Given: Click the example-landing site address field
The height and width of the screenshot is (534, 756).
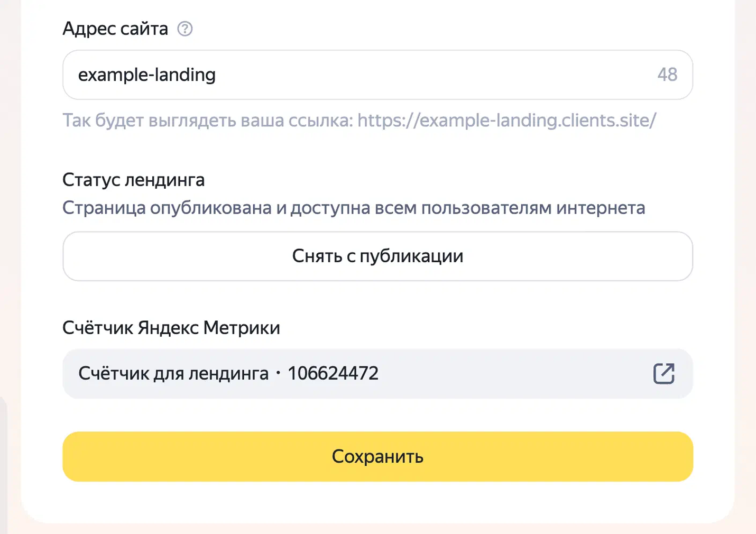Looking at the screenshot, I should tap(377, 75).
